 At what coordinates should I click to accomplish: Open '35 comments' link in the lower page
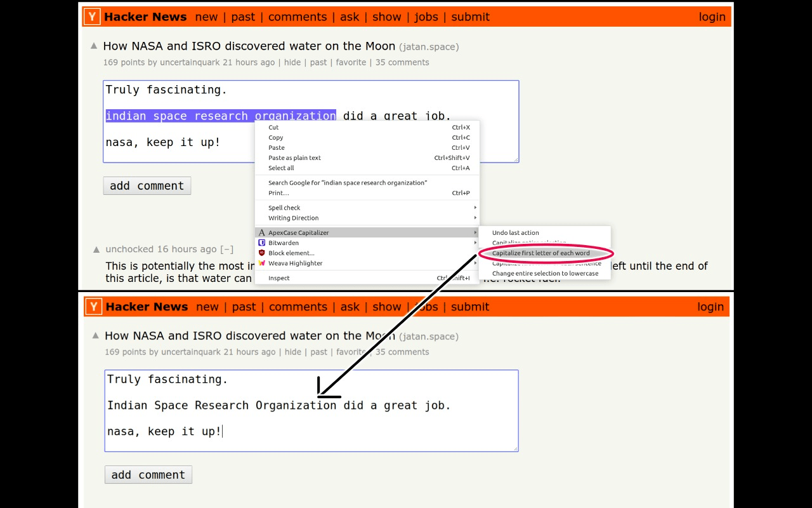pyautogui.click(x=402, y=352)
